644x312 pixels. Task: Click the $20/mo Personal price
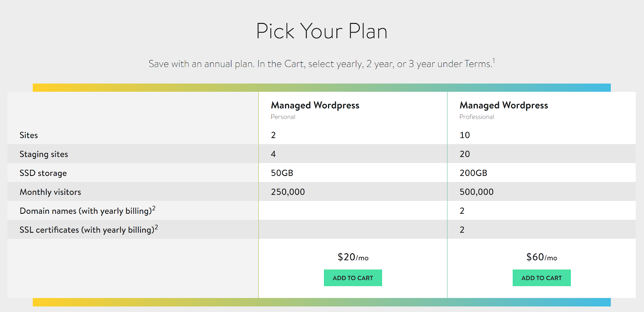[353, 257]
